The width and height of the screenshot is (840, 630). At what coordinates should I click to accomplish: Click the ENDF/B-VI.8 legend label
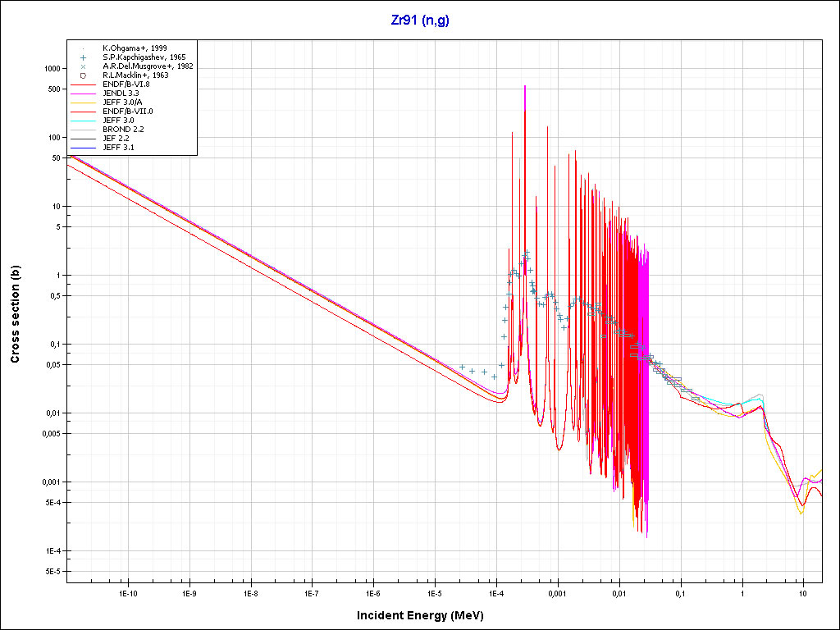pos(126,84)
